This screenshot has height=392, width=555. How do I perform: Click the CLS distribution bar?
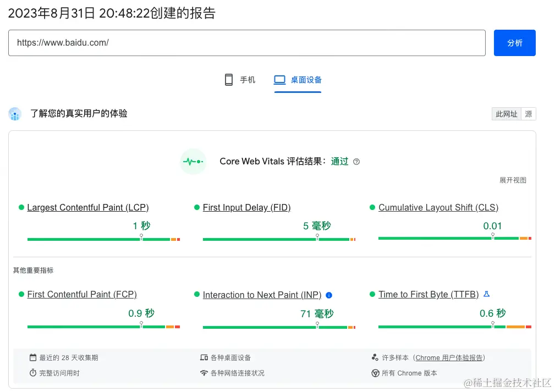tap(455, 238)
